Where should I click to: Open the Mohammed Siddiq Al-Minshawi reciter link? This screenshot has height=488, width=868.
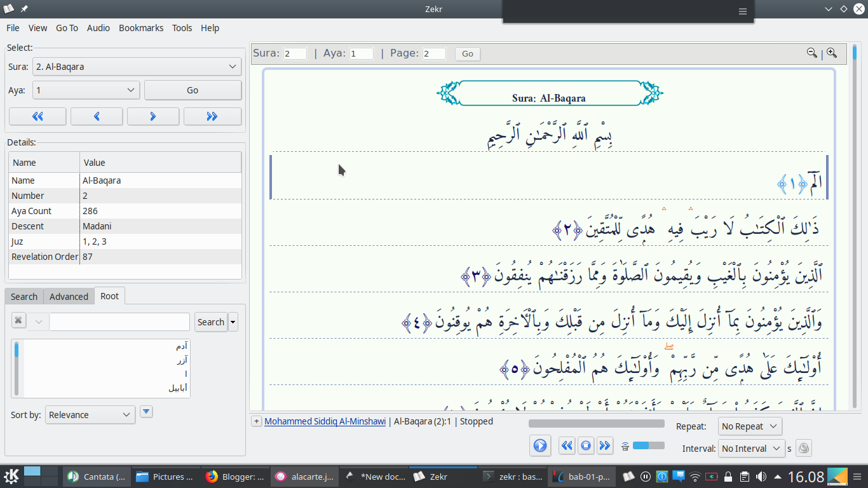pyautogui.click(x=325, y=421)
